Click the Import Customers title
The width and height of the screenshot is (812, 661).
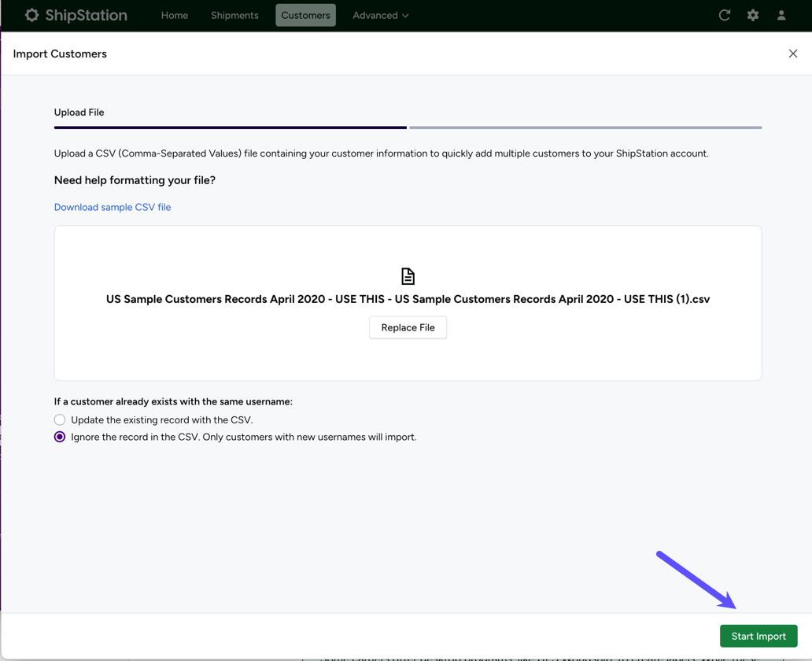click(x=60, y=54)
